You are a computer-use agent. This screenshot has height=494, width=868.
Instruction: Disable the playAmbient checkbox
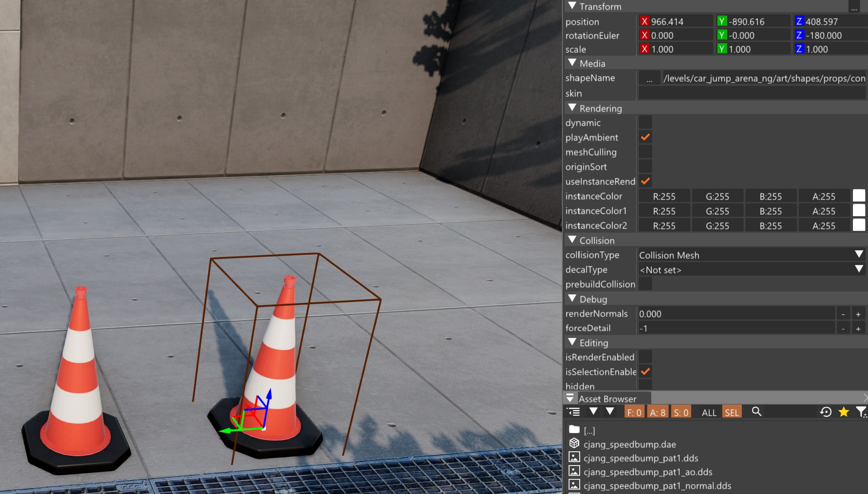click(x=645, y=137)
